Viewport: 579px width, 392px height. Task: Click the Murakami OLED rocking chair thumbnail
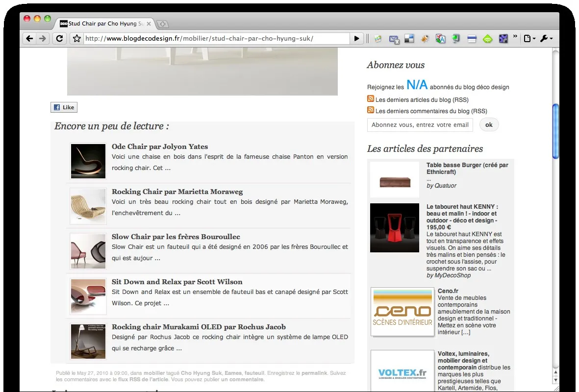88,342
